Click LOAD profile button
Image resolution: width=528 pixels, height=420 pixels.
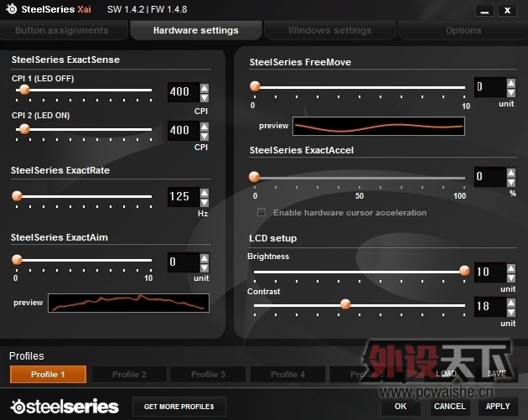pos(446,374)
